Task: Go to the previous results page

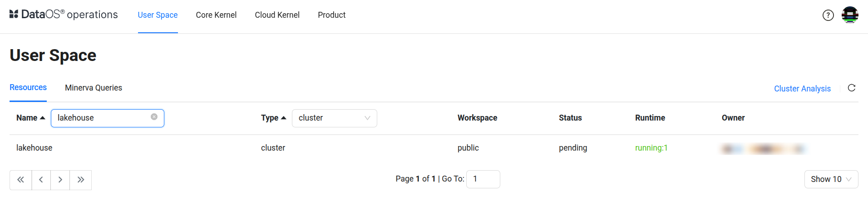Action: coord(41,180)
